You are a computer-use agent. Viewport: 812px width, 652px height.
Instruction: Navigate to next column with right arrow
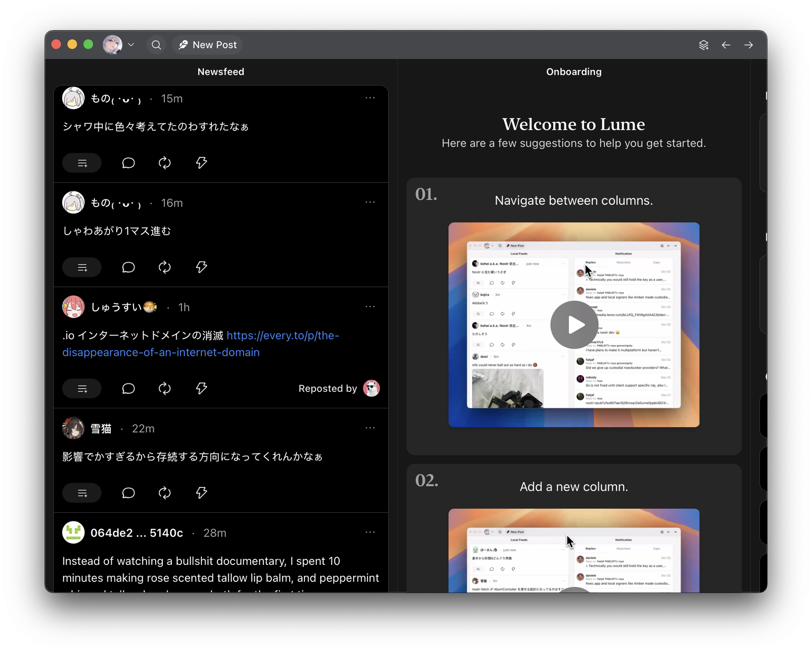pos(749,45)
